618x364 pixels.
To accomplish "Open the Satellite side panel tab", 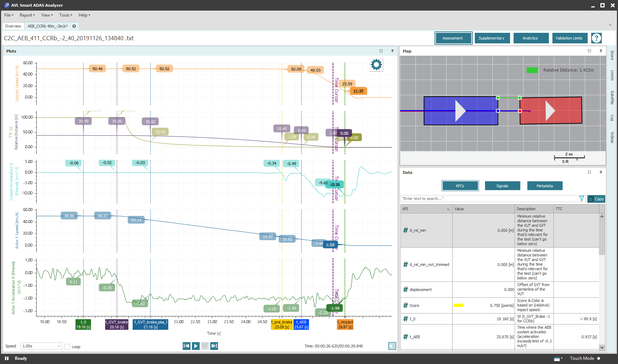I will pos(612,98).
